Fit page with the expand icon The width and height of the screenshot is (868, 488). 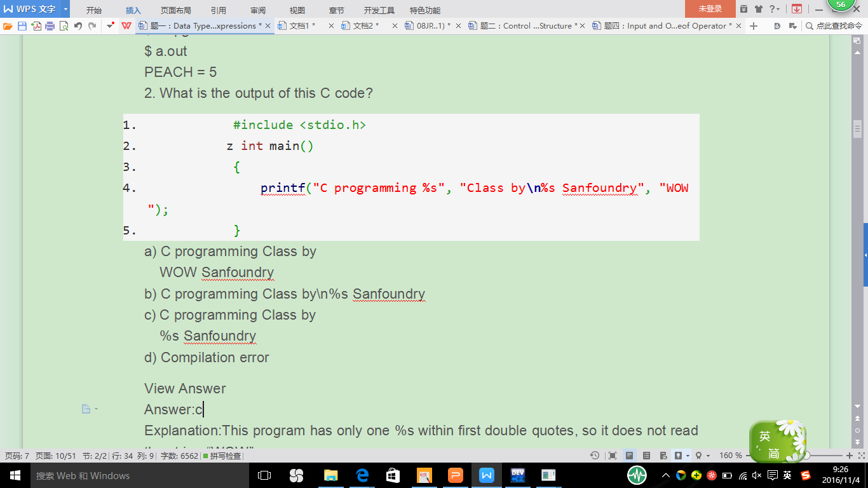pyautogui.click(x=861, y=456)
